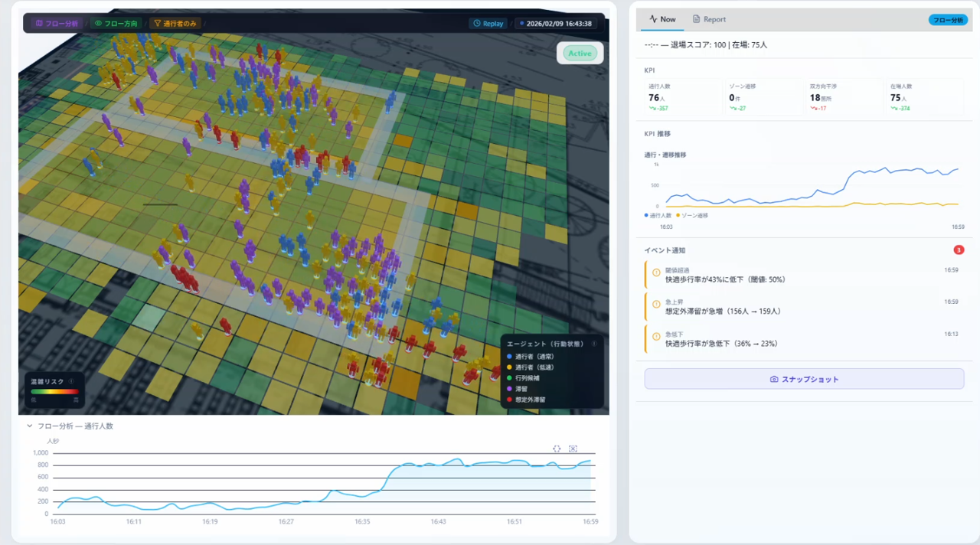
Task: Click the trend arrow under 通行人数 KPI
Action: (651, 108)
